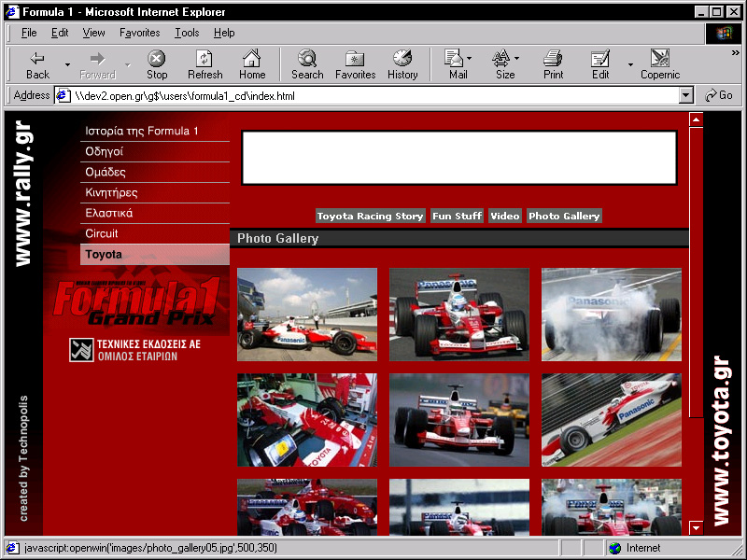747x560 pixels.
Task: Visit the www.rally.gr vertical link
Action: click(22, 193)
